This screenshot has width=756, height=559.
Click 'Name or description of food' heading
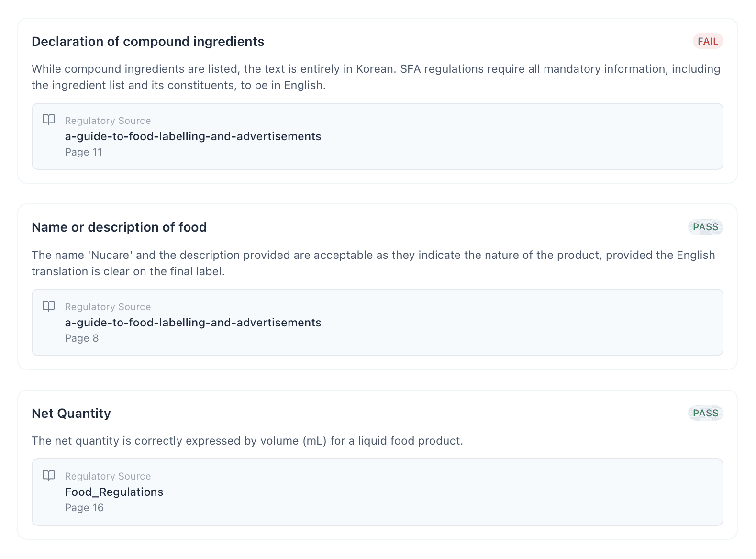pos(119,227)
